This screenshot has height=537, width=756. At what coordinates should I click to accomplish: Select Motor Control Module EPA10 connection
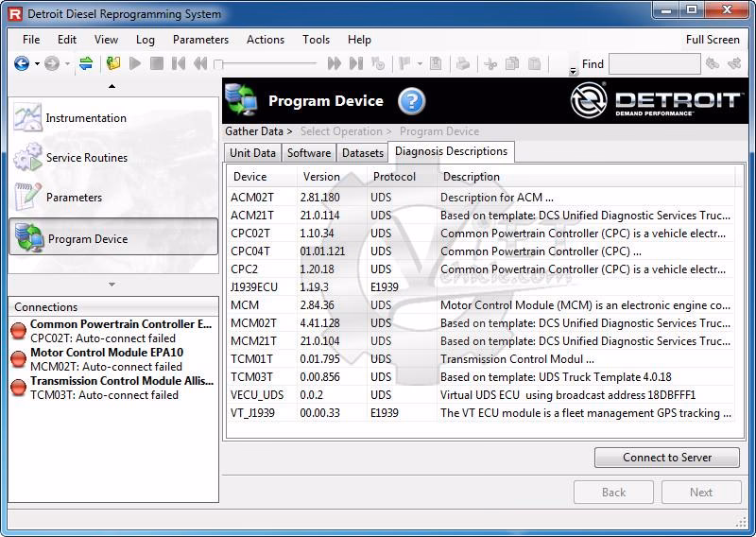[x=112, y=359]
